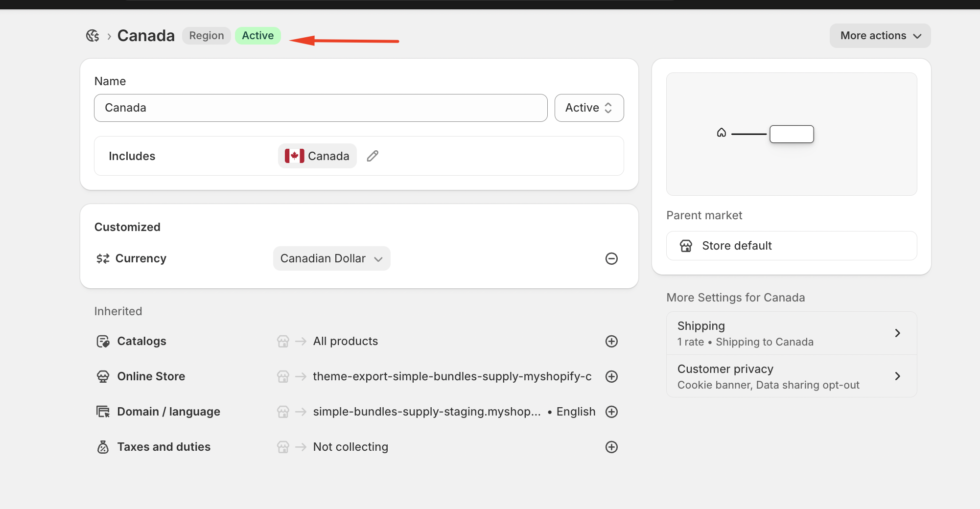Click inherited store icon beside Not collecting
This screenshot has width=980, height=509.
click(283, 447)
